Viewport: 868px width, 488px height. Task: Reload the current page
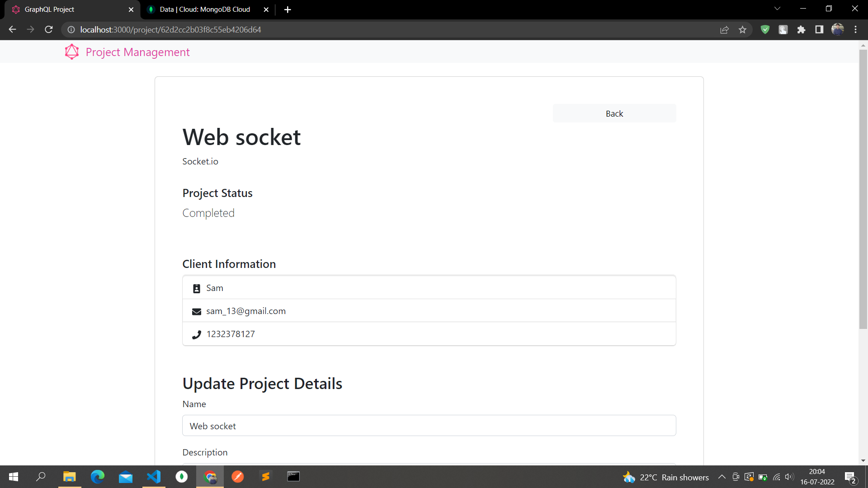click(49, 29)
